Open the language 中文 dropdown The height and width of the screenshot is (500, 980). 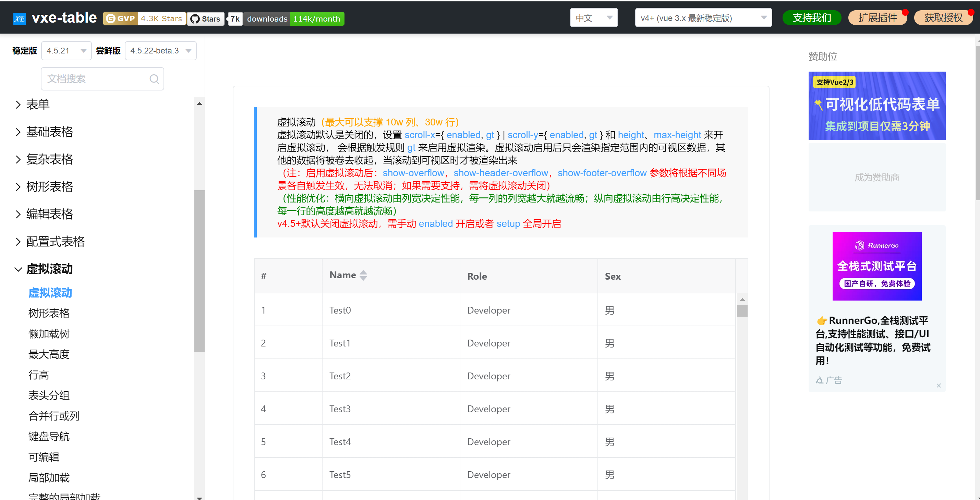(x=593, y=18)
